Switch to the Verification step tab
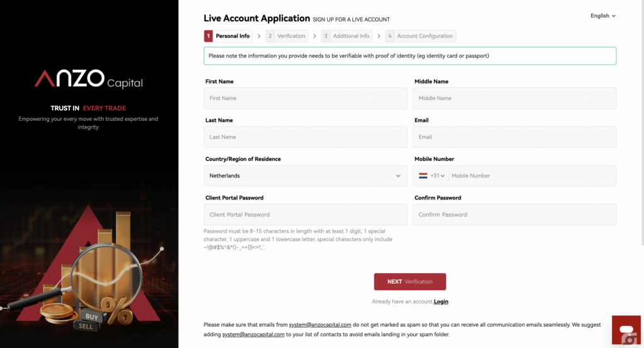 [287, 36]
